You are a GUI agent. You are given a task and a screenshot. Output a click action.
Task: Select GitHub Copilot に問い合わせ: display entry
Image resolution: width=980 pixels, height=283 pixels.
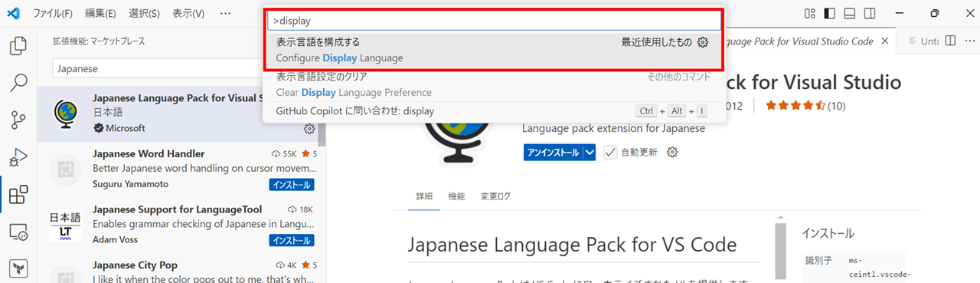(x=494, y=111)
